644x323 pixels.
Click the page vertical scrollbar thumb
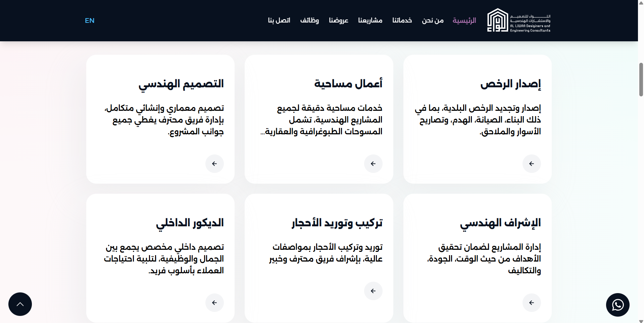tap(641, 80)
